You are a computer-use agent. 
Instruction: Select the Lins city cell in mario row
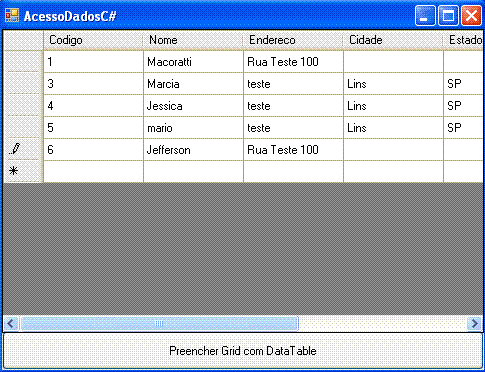coord(393,127)
